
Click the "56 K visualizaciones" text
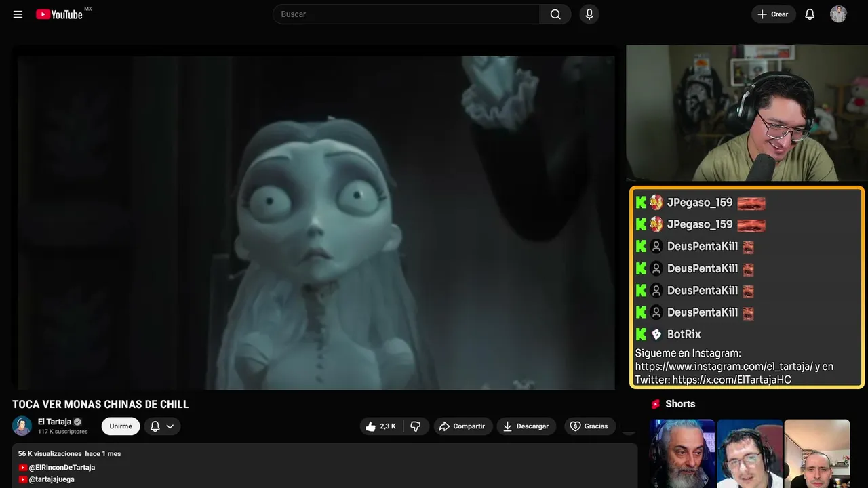point(50,453)
